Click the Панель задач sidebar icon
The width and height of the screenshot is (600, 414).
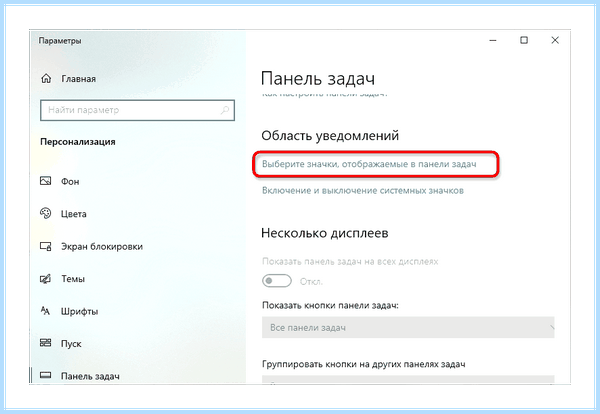[46, 375]
